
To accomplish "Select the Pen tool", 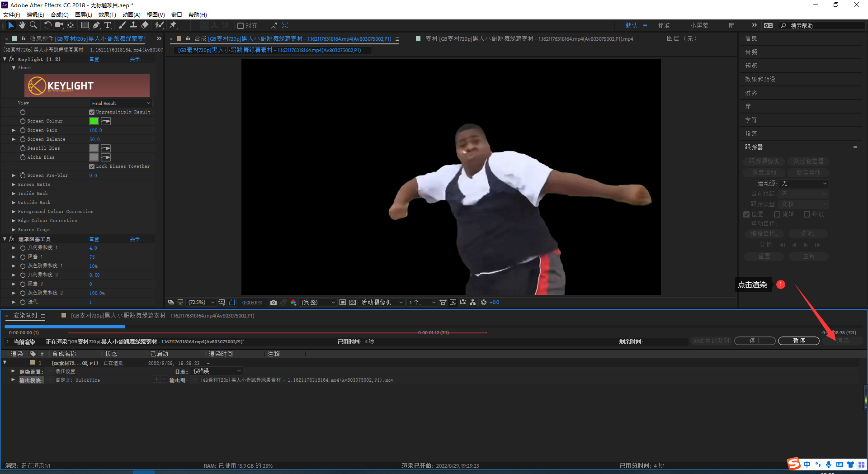I will click(x=96, y=25).
